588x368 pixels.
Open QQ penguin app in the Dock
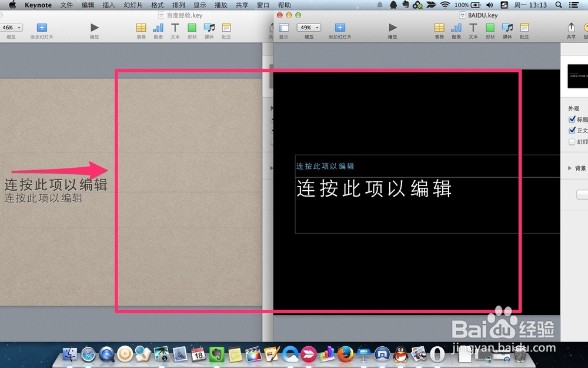[400, 354]
